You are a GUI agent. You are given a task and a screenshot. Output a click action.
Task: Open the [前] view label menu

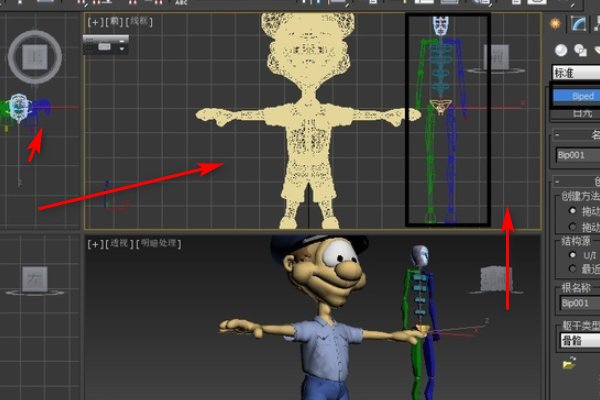tap(114, 22)
